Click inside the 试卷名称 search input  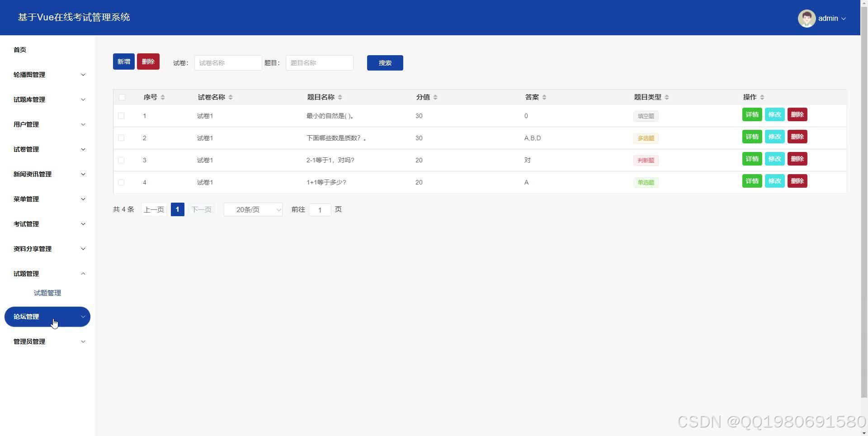coord(228,62)
